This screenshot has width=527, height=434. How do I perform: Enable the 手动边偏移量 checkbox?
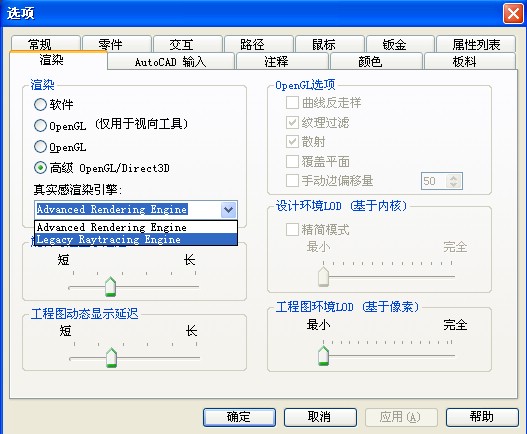292,181
